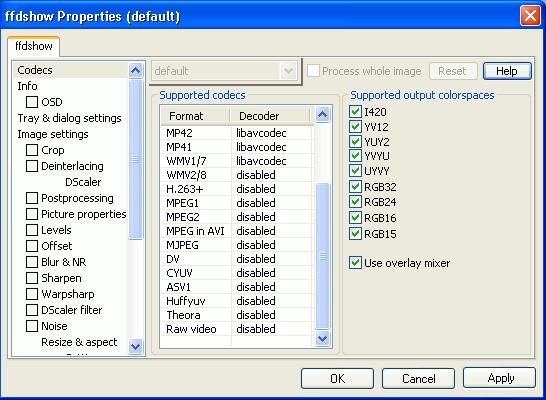The width and height of the screenshot is (546, 400).
Task: Click the left list scroll-up arrow
Action: click(x=135, y=71)
